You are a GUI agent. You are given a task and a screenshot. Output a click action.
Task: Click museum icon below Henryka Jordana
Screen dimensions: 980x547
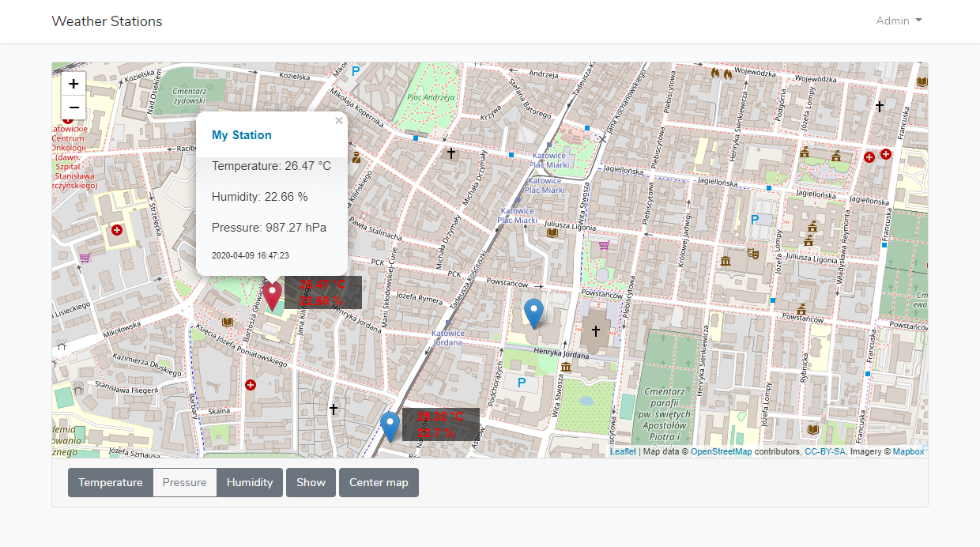click(566, 367)
